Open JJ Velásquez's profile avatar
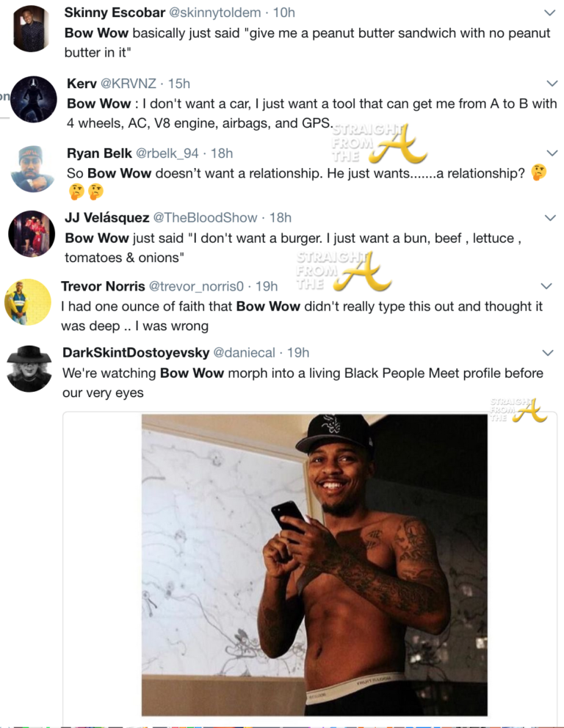This screenshot has height=728, width=564. click(32, 233)
